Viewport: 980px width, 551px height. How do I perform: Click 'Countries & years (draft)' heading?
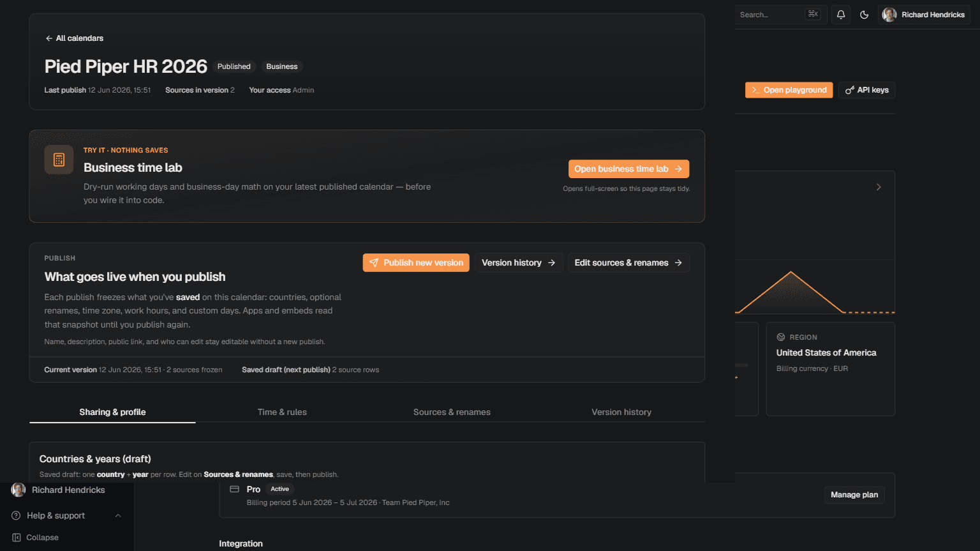(95, 459)
